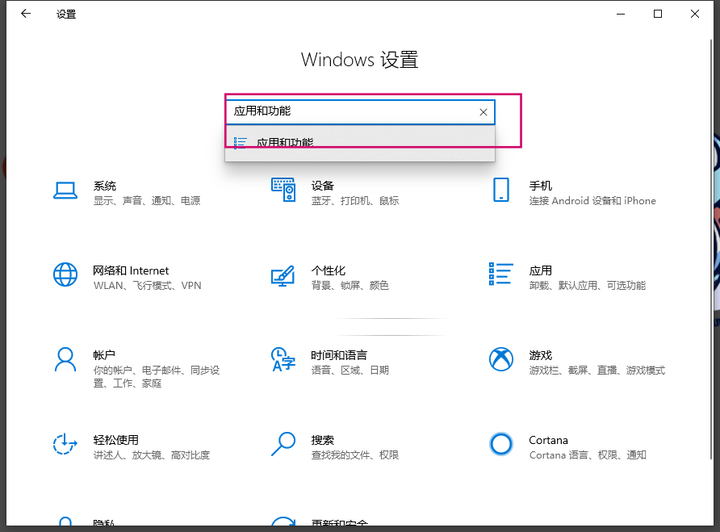Maximize the 设置 window

(658, 14)
